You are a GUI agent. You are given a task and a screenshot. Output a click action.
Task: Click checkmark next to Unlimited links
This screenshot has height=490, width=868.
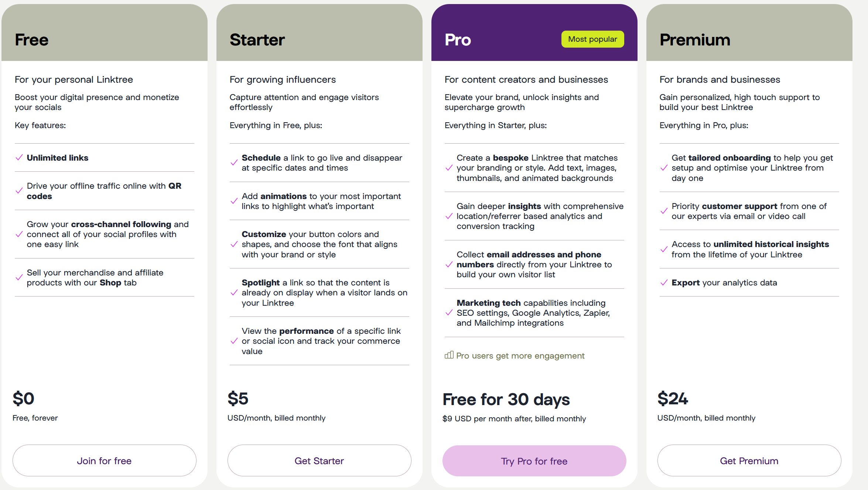point(19,158)
